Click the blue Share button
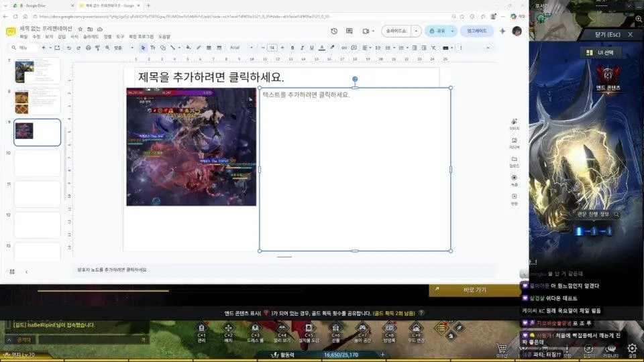The width and height of the screenshot is (644, 362). (438, 32)
